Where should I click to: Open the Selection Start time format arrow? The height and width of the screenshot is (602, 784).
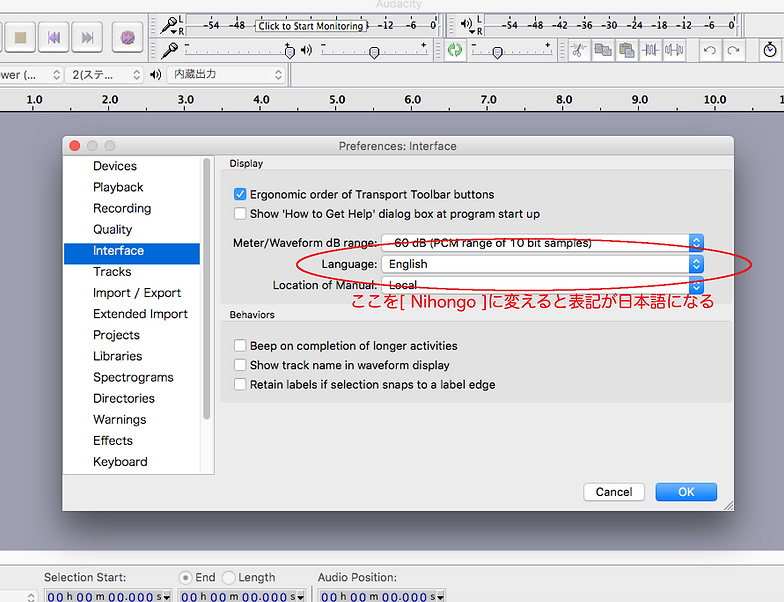click(166, 596)
